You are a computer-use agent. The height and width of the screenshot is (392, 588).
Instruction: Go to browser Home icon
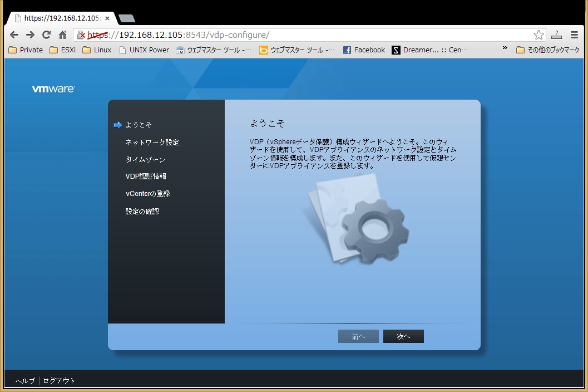point(63,35)
